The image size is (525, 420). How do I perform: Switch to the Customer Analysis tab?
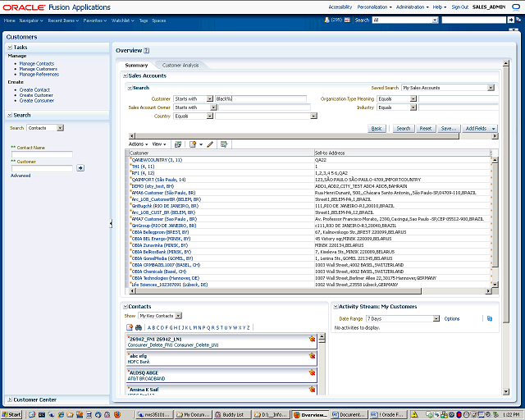(x=180, y=65)
